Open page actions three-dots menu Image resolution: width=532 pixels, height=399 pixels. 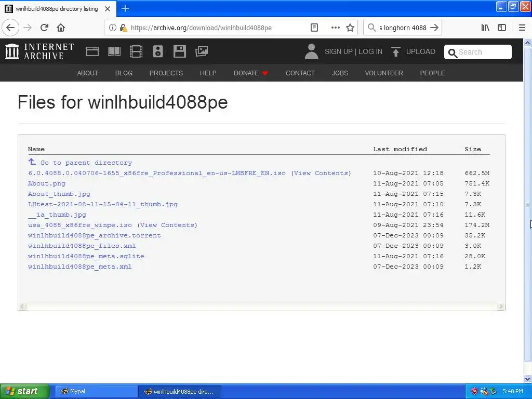coord(335,28)
